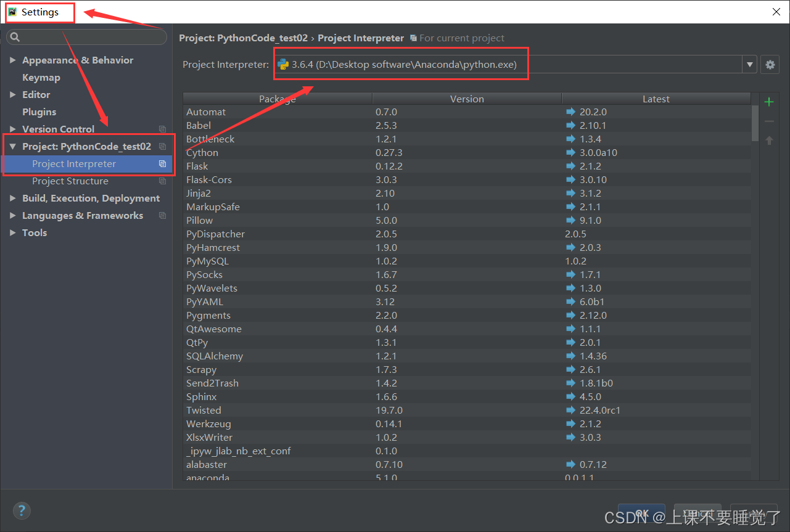This screenshot has height=532, width=790.
Task: Click the update arrow in the Scrapy row
Action: coord(570,370)
